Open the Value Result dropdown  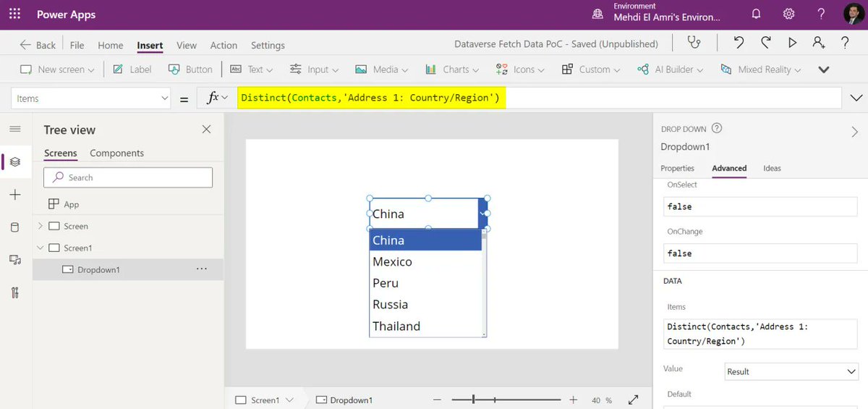coord(791,371)
